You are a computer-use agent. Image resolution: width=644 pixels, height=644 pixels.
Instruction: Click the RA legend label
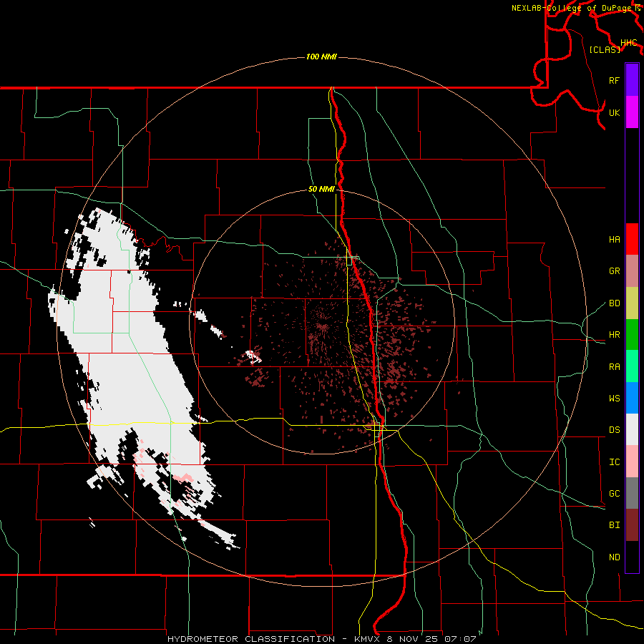pos(614,367)
